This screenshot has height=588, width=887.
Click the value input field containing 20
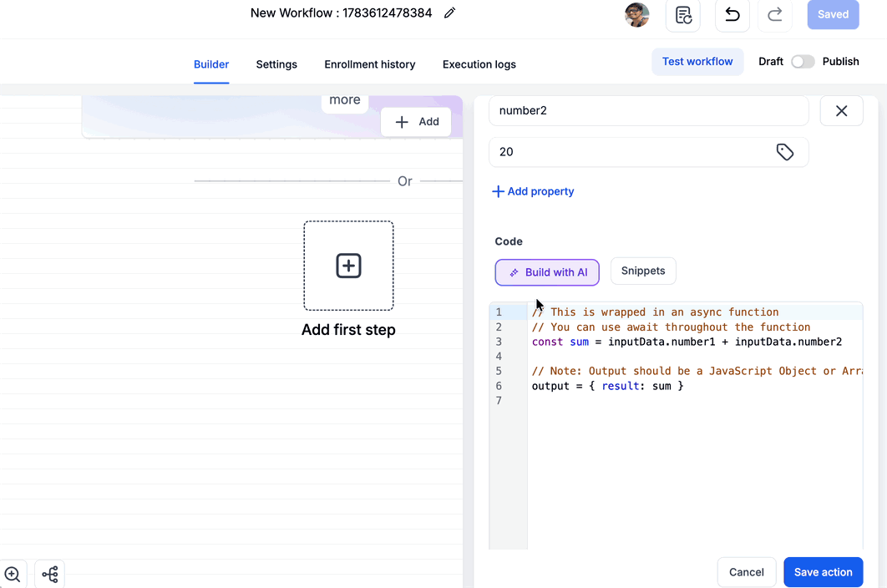648,152
